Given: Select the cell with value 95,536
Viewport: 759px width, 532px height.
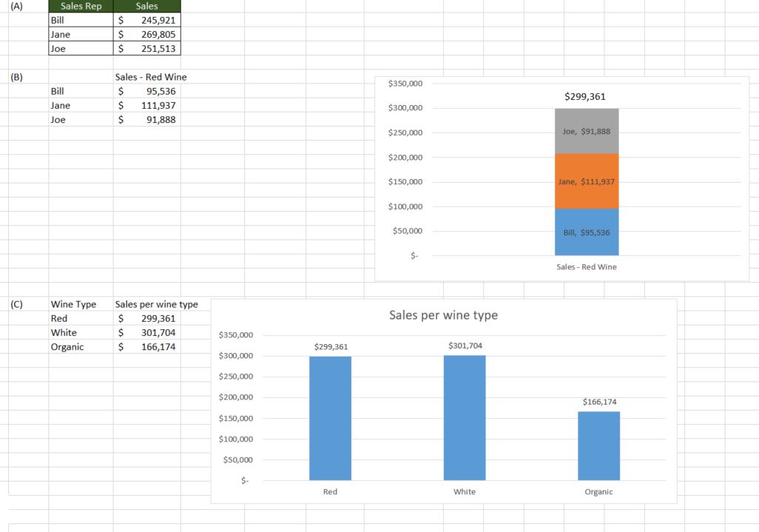Looking at the screenshot, I should coord(146,91).
